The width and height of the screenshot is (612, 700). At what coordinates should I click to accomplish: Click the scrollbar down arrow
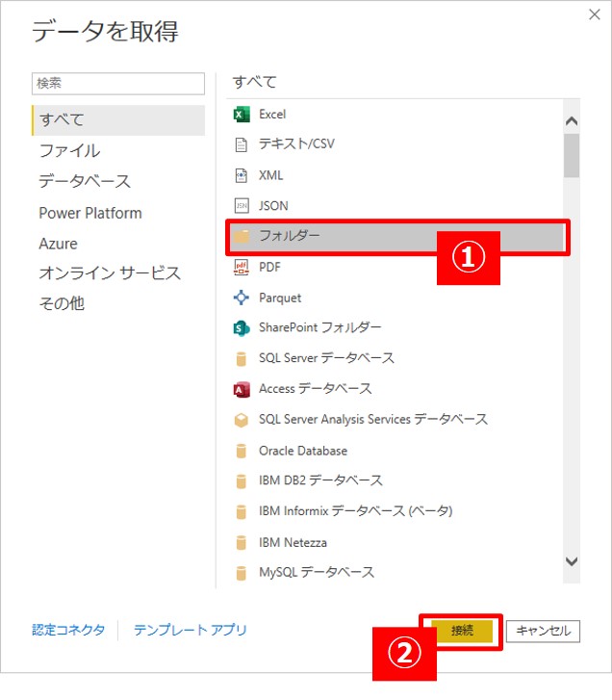click(572, 561)
